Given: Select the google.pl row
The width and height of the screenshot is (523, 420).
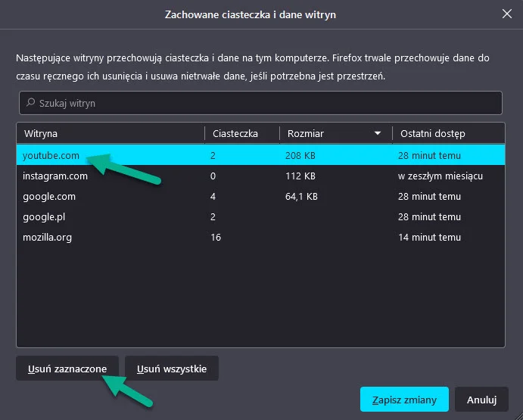Looking at the screenshot, I should (260, 217).
